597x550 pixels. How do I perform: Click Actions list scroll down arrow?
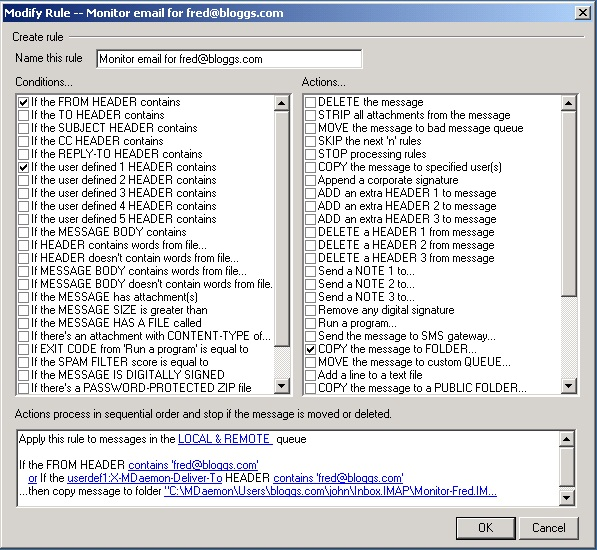coord(568,386)
